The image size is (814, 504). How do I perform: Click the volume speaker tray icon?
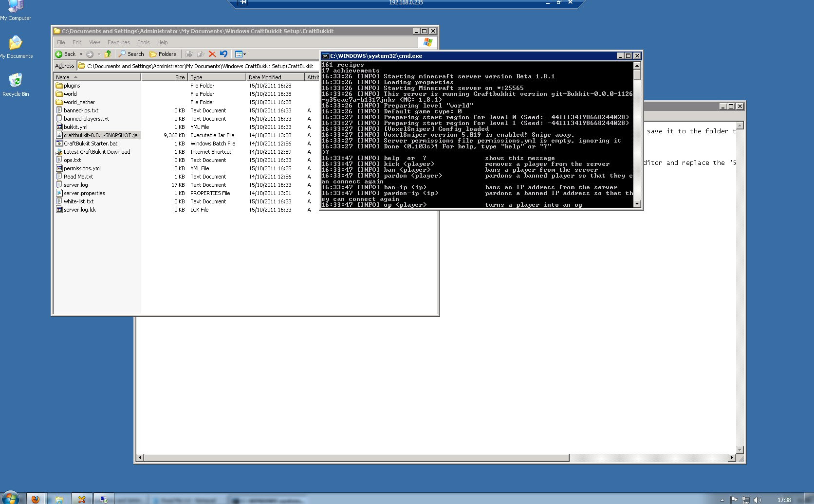click(x=757, y=500)
